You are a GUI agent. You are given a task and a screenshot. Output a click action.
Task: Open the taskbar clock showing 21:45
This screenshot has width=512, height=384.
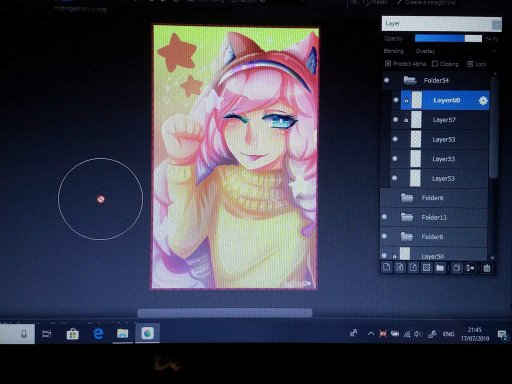click(475, 334)
